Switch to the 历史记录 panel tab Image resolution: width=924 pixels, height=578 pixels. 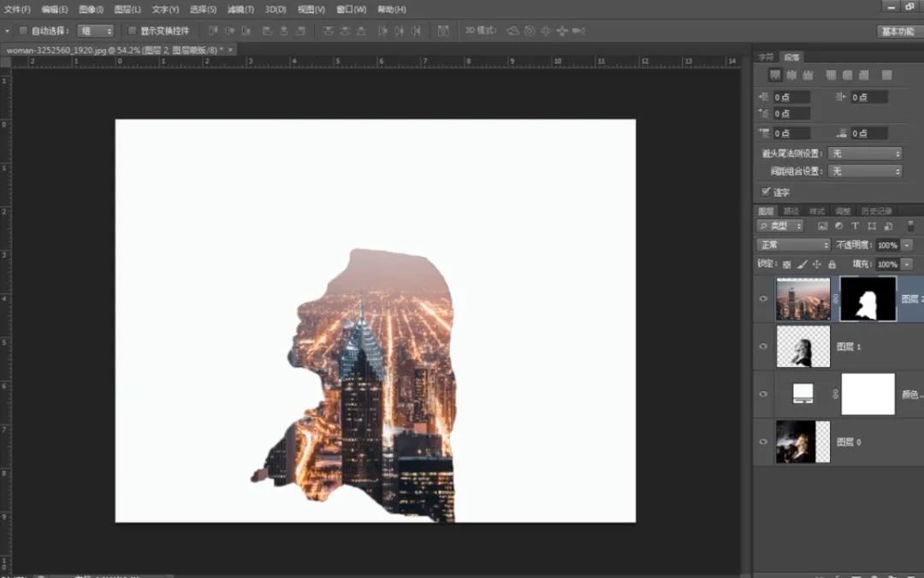876,211
